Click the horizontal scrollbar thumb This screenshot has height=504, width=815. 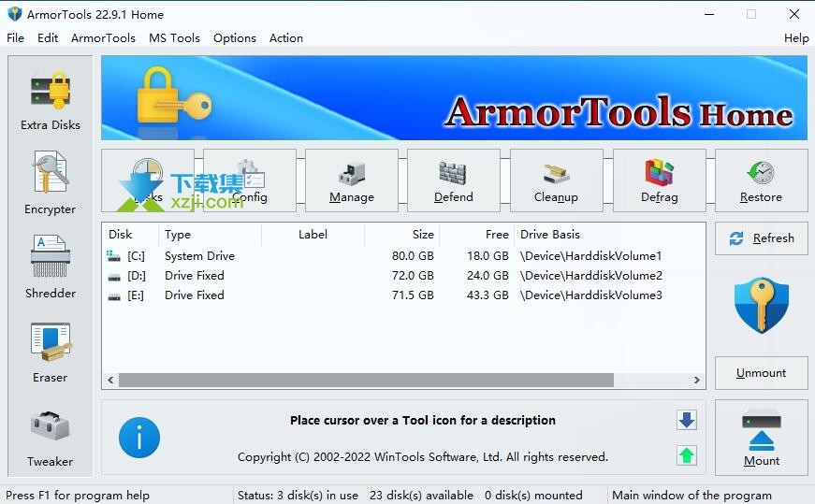366,381
